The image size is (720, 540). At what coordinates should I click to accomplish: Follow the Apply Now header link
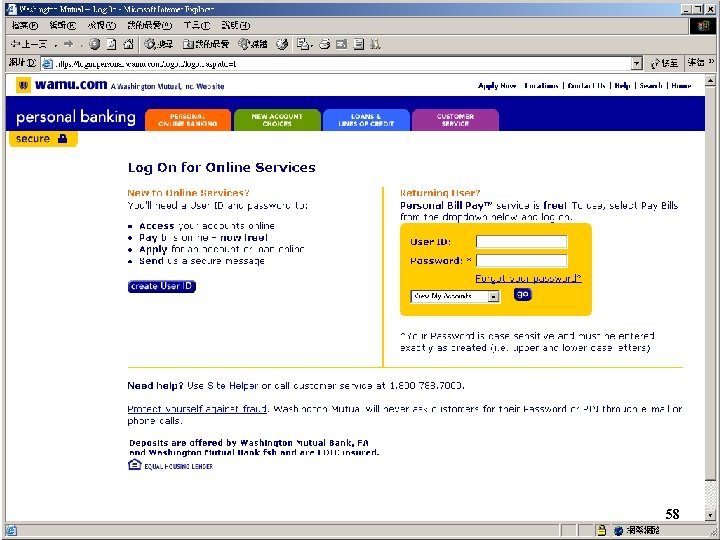tap(497, 86)
